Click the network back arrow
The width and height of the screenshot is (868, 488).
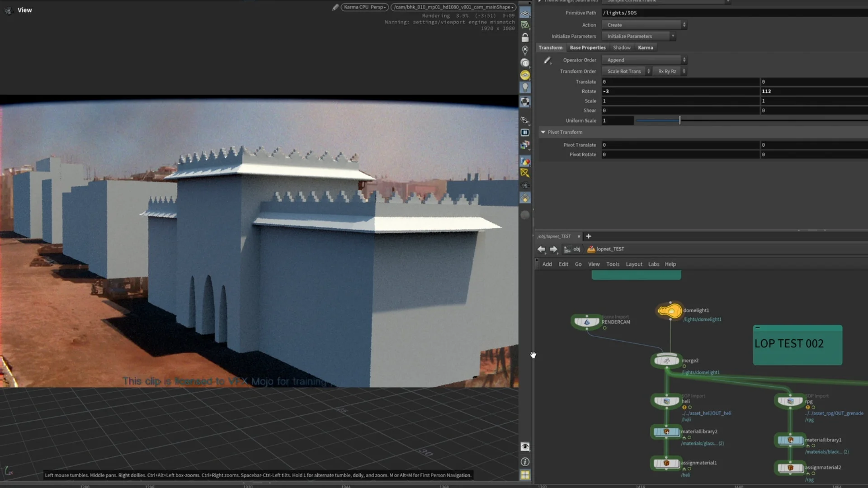coord(541,249)
